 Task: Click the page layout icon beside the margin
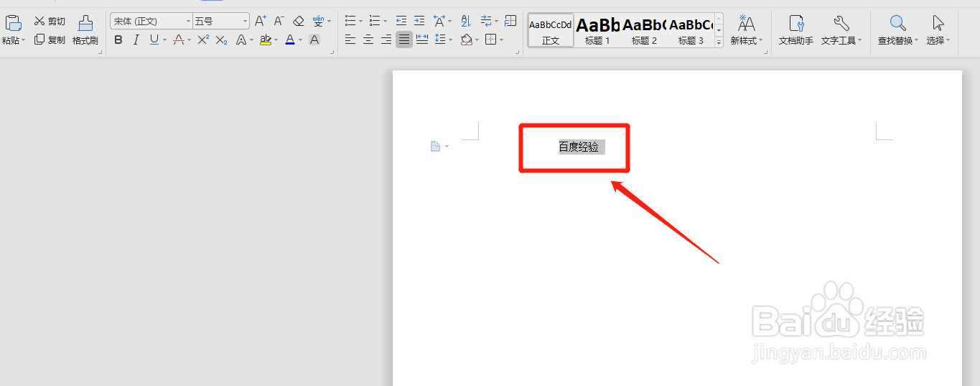[x=435, y=147]
